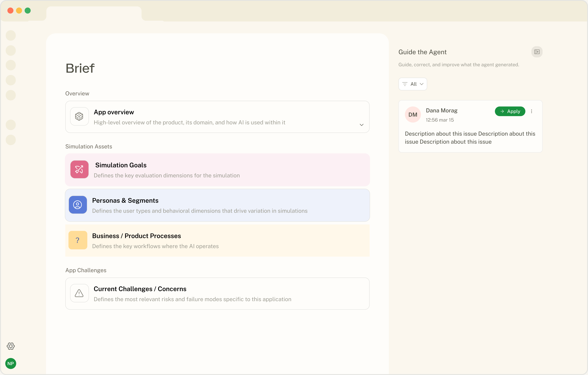588x375 pixels.
Task: Open the App overview cube icon
Action: (x=79, y=116)
